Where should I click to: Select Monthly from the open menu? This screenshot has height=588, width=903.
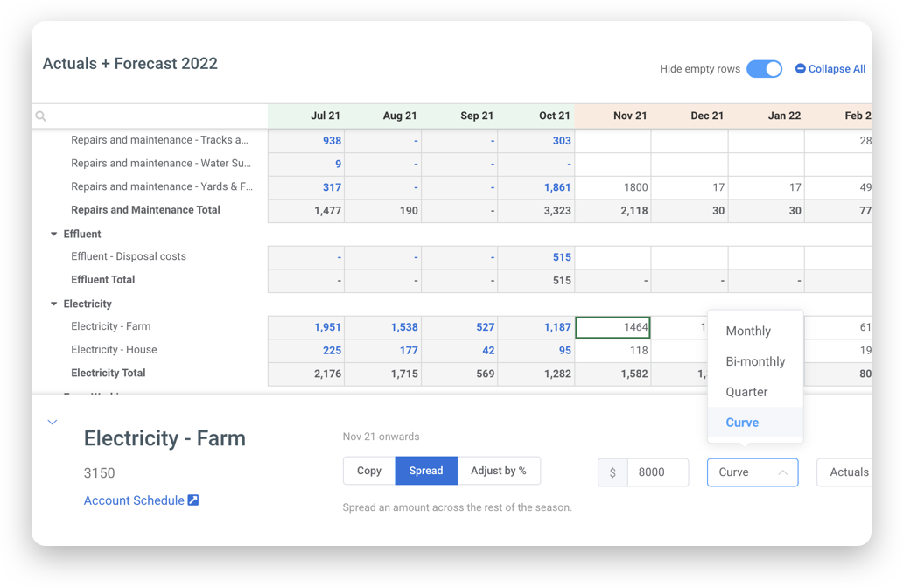click(x=747, y=331)
